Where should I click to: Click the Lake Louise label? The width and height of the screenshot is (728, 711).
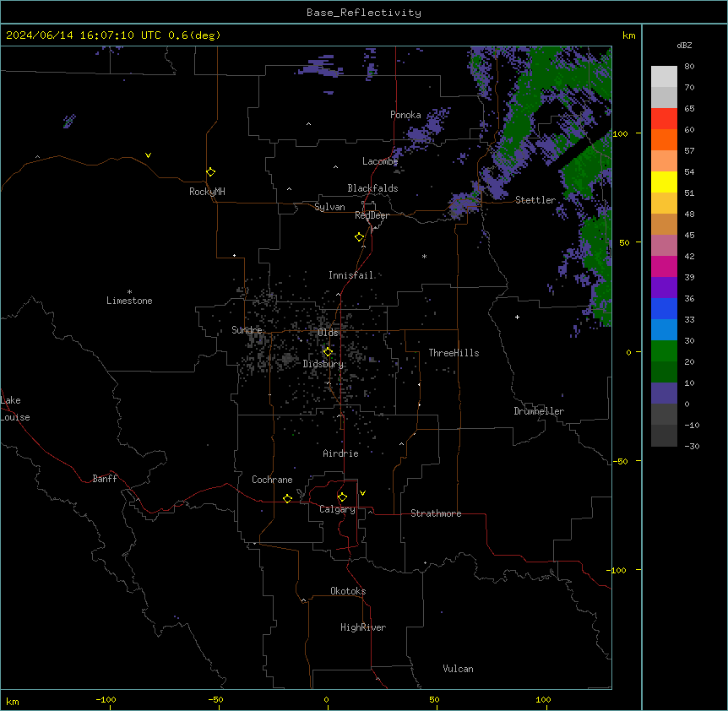[x=15, y=409]
